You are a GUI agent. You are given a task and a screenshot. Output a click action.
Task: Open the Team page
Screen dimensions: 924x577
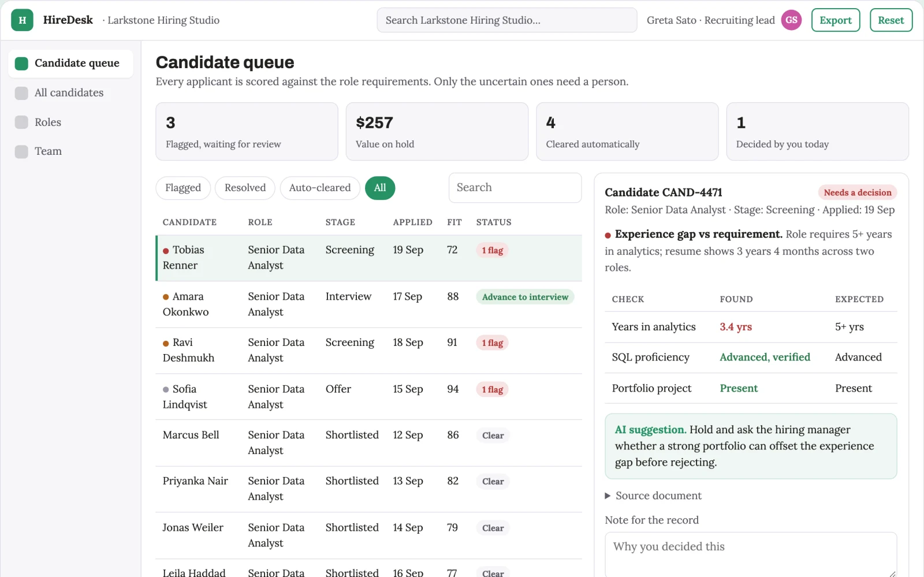pos(70,151)
